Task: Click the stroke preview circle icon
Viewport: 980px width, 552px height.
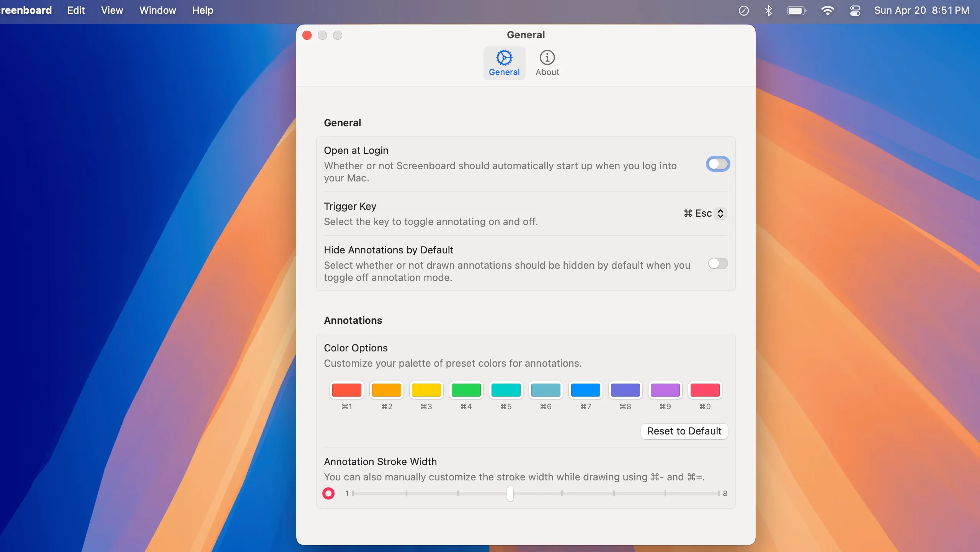Action: [x=328, y=493]
